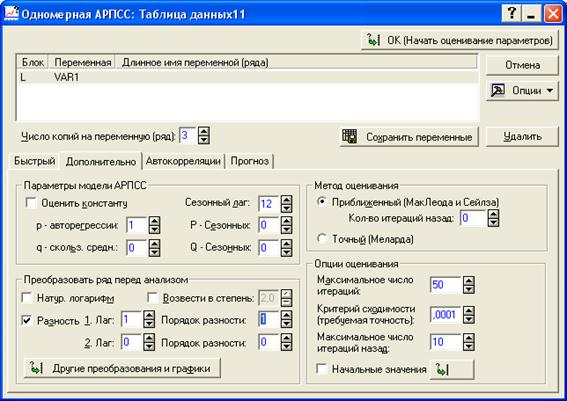Open Другие преобразования и графики

click(122, 368)
